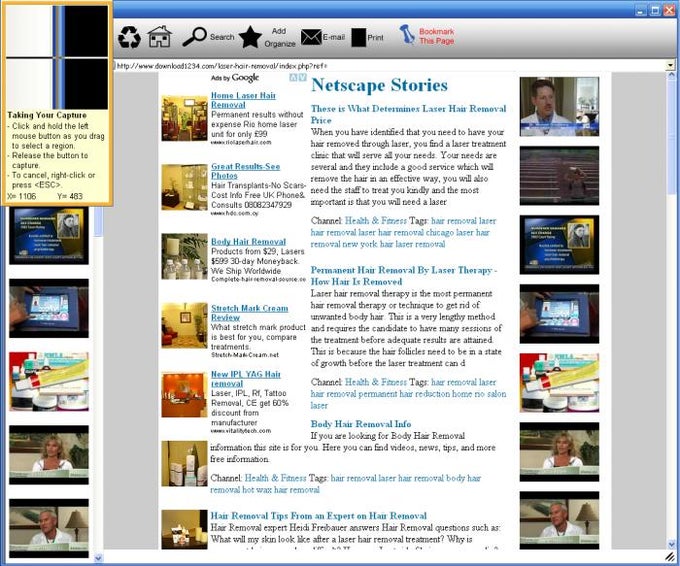
Task: Click the Stretch Mark Cream ad room image
Action: (x=184, y=325)
